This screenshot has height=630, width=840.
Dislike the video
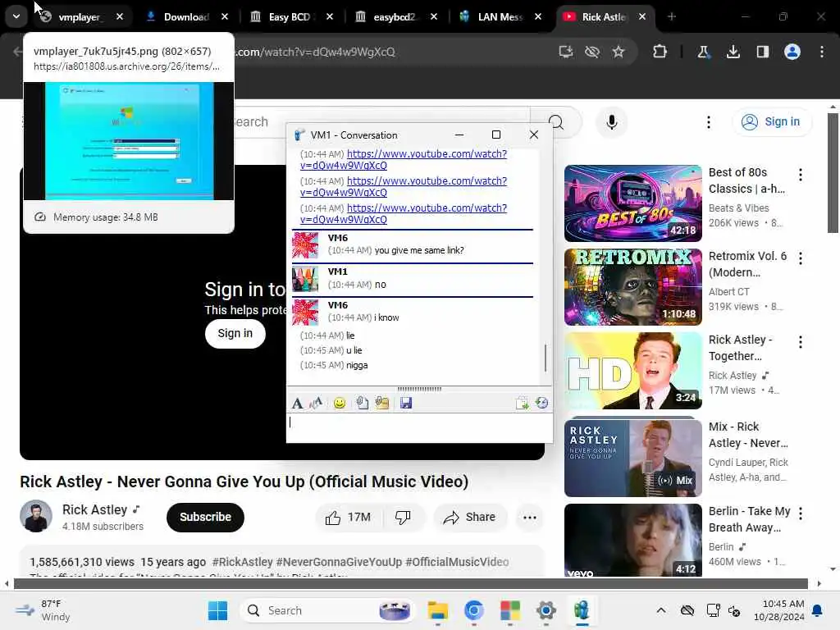pos(403,518)
